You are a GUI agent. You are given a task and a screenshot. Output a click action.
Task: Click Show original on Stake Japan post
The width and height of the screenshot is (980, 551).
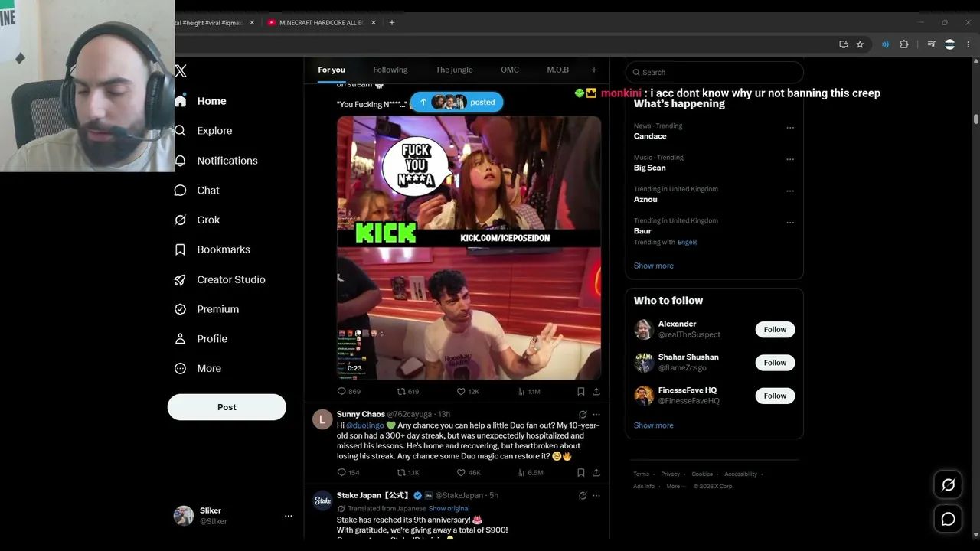pos(449,508)
